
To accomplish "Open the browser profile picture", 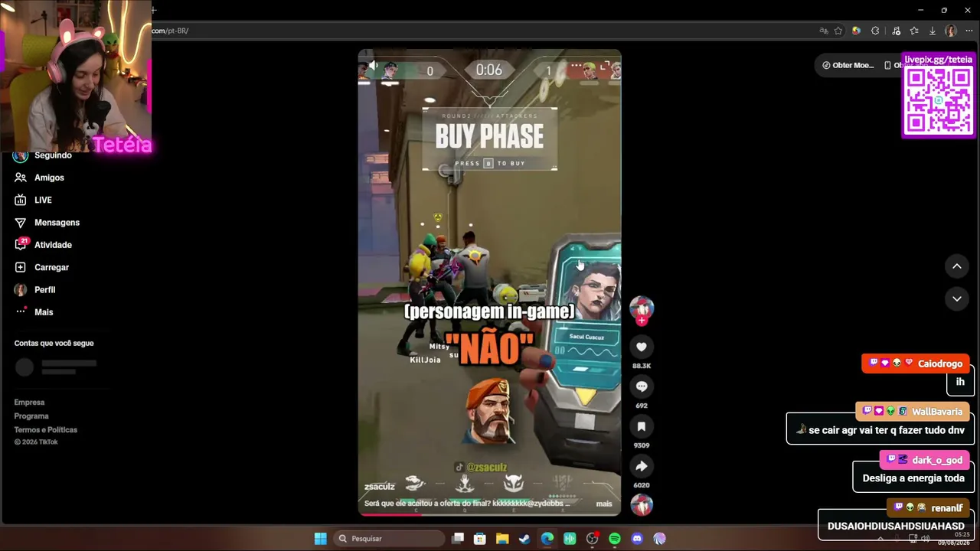I will [x=951, y=31].
